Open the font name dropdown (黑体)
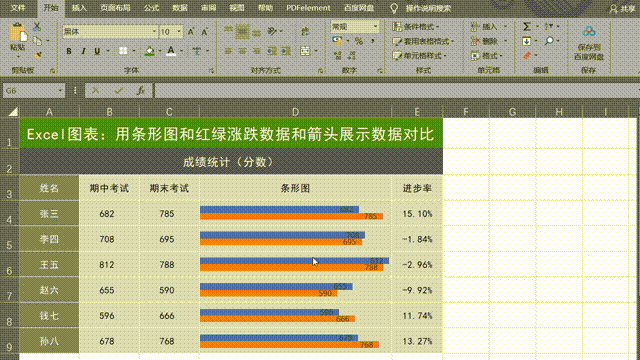 tap(154, 31)
